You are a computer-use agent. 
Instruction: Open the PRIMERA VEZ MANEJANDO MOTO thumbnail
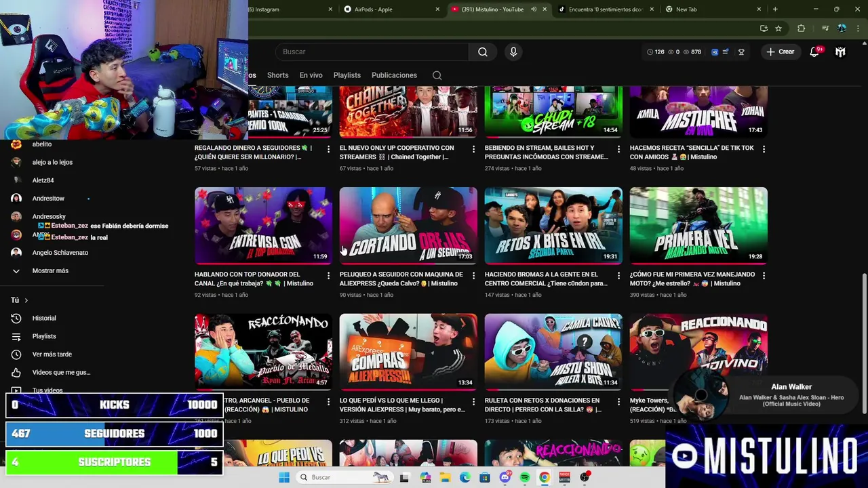698,226
